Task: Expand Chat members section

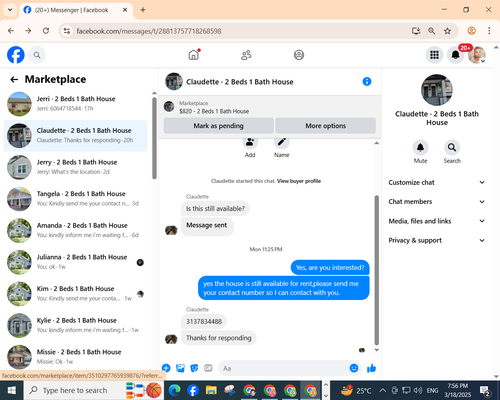Action: pyautogui.click(x=436, y=202)
